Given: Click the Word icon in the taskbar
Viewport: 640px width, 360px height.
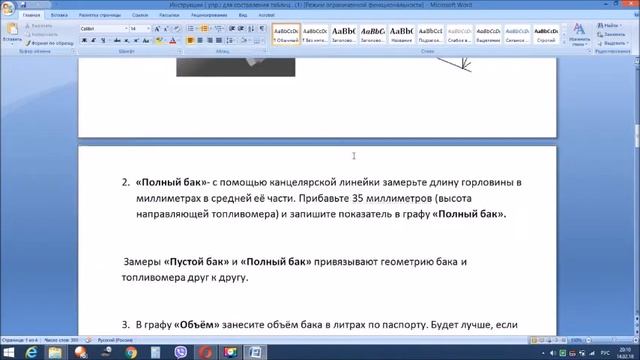Looking at the screenshot, I should [x=255, y=352].
